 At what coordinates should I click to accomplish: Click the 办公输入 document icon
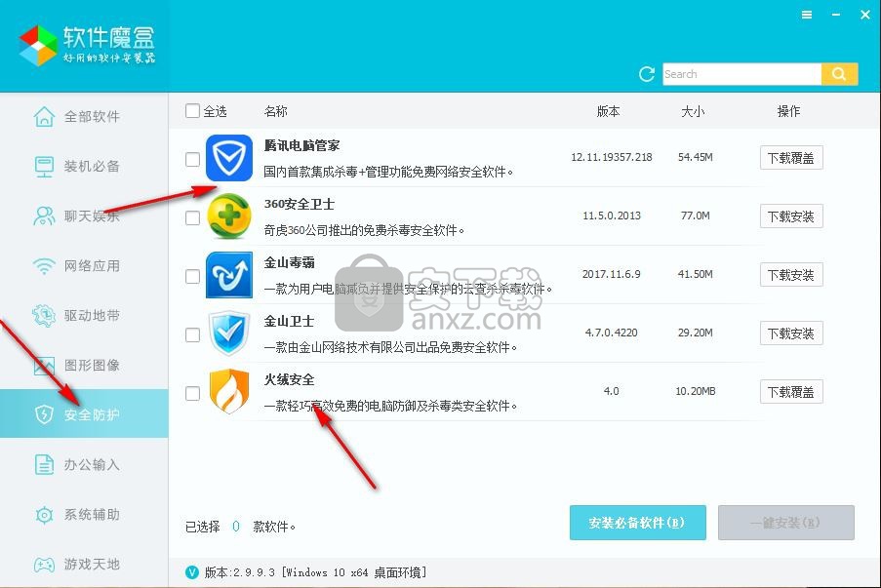pyautogui.click(x=44, y=465)
